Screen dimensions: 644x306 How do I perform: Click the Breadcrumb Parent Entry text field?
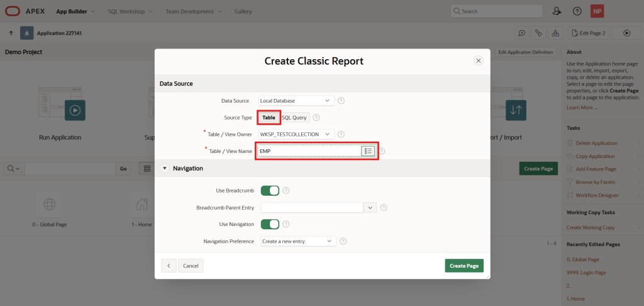coord(312,208)
